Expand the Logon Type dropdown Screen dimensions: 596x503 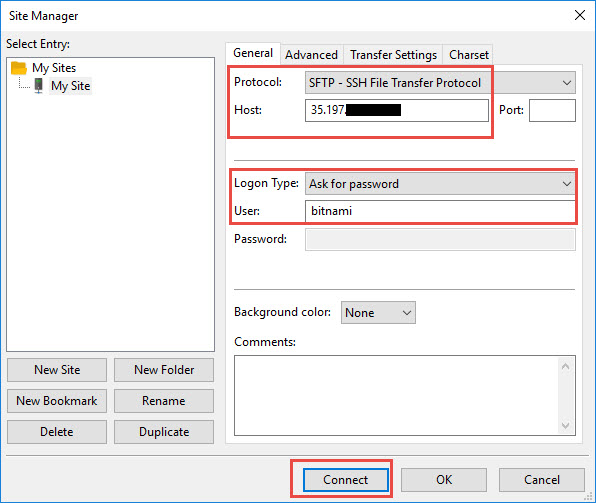click(440, 184)
